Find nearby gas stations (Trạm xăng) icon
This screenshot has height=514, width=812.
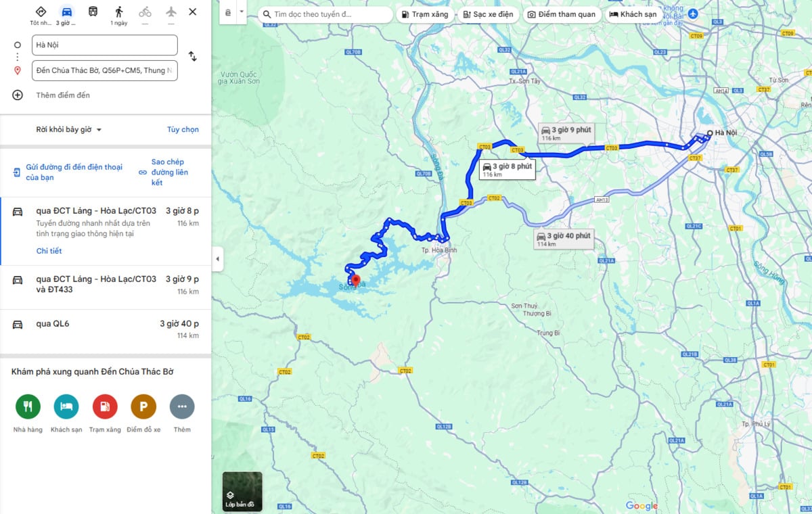coord(105,406)
